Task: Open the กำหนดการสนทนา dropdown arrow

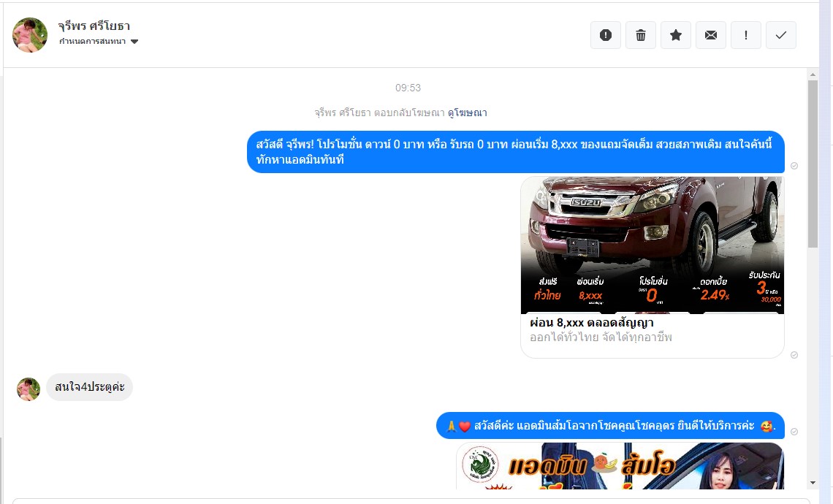Action: [134, 42]
